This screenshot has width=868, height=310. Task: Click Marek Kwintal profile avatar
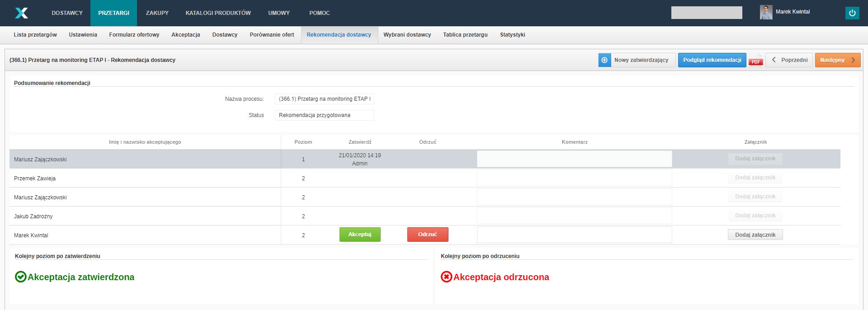point(766,12)
